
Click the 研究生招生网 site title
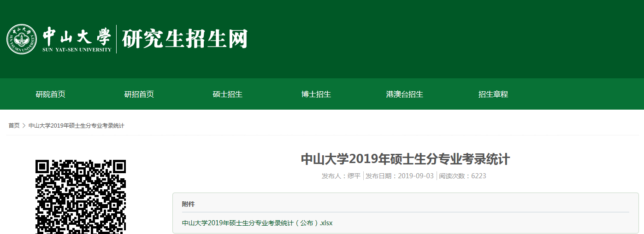click(x=184, y=39)
